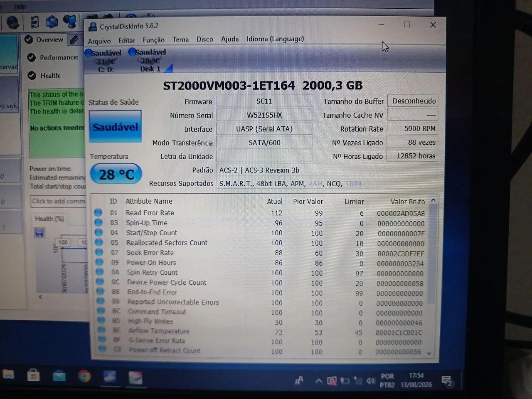Click the Health check icon in background window
The image size is (532, 399).
click(x=32, y=76)
